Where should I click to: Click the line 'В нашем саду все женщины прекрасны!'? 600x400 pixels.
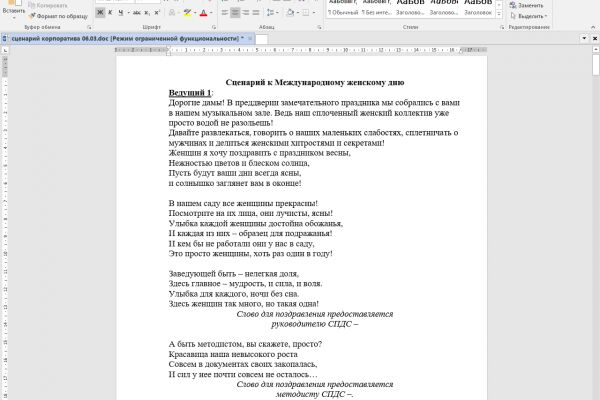click(243, 203)
